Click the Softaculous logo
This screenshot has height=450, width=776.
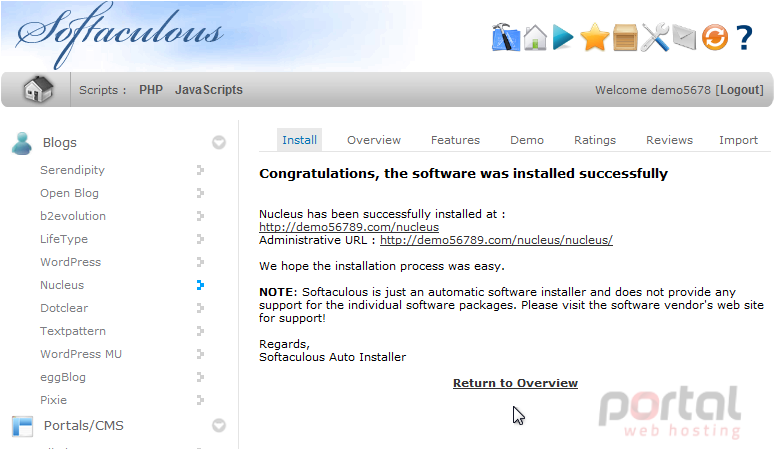(120, 34)
